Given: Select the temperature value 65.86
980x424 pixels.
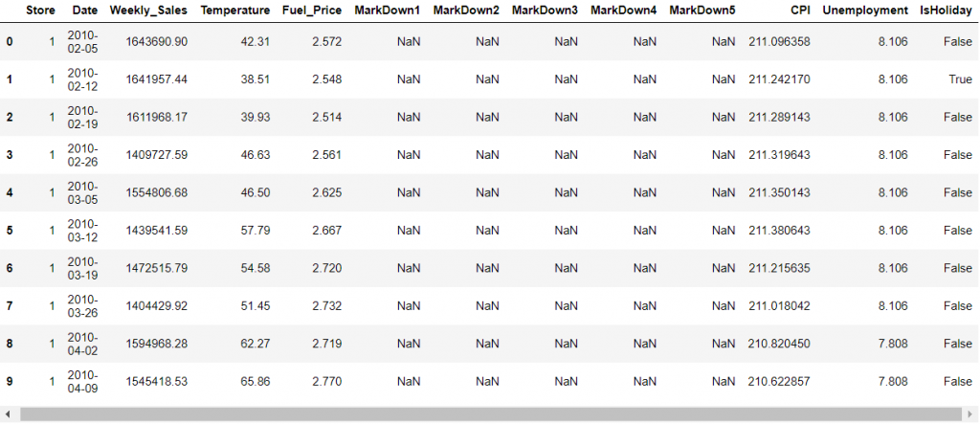Looking at the screenshot, I should pos(250,382).
